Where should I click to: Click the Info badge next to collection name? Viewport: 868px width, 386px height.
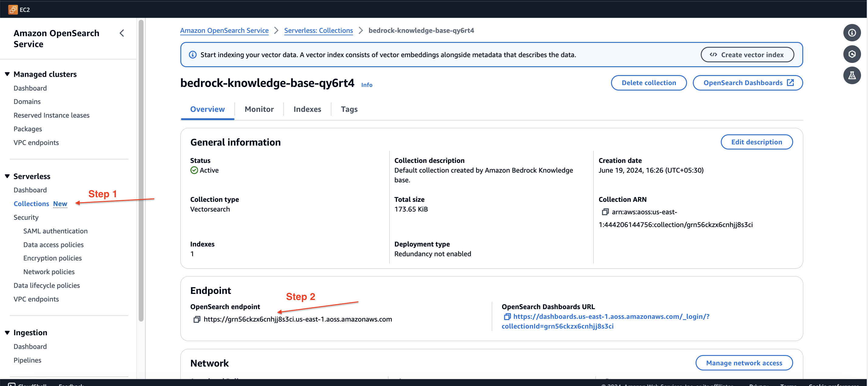tap(366, 84)
